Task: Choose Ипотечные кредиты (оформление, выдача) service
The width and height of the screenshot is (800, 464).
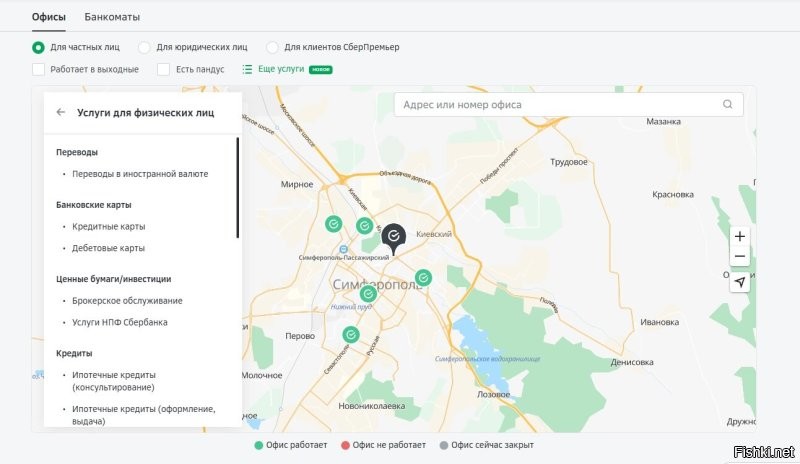Action: (143, 415)
